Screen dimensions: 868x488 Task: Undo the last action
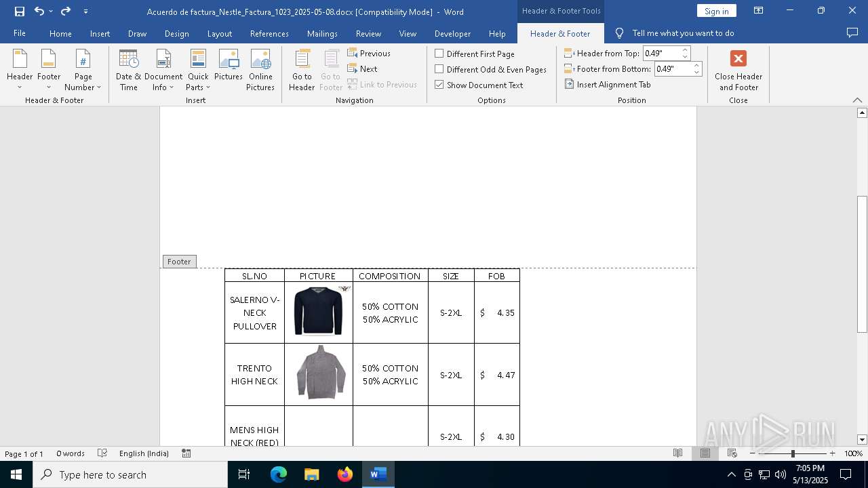pyautogui.click(x=39, y=11)
